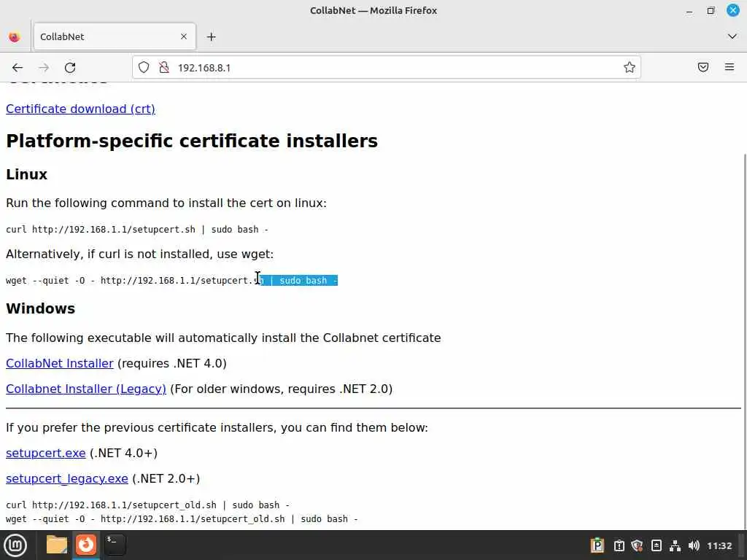The width and height of the screenshot is (747, 560).
Task: Click the page vertical scrollbar
Action: pos(743,341)
